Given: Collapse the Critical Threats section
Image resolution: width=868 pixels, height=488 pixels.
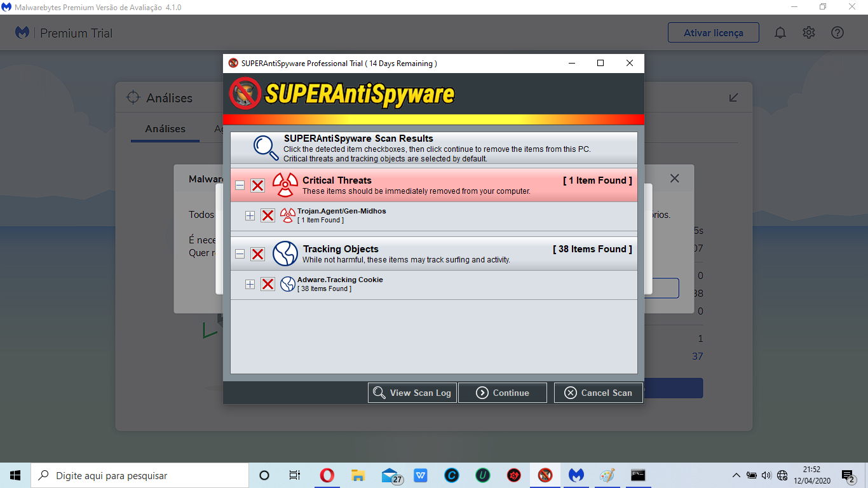Looking at the screenshot, I should point(240,186).
